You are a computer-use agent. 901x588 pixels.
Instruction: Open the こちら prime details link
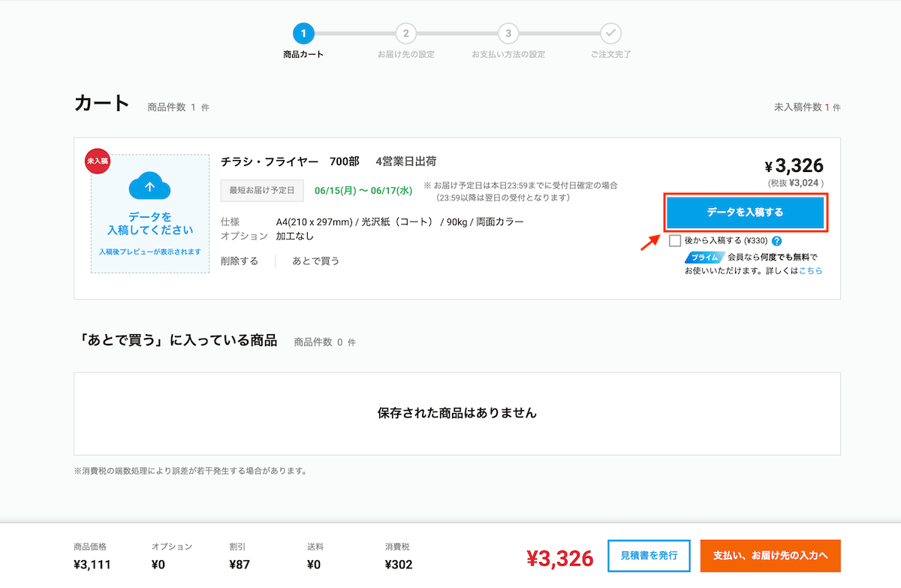point(810,270)
